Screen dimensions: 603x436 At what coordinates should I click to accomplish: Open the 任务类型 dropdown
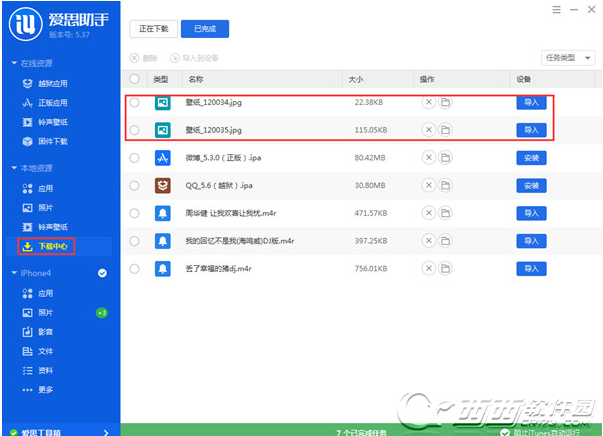[568, 58]
